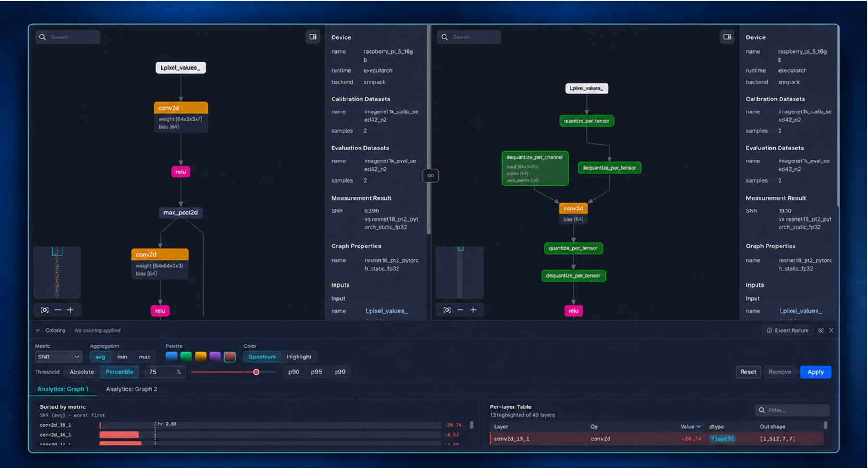Choose the p99 percentile preset

point(339,372)
